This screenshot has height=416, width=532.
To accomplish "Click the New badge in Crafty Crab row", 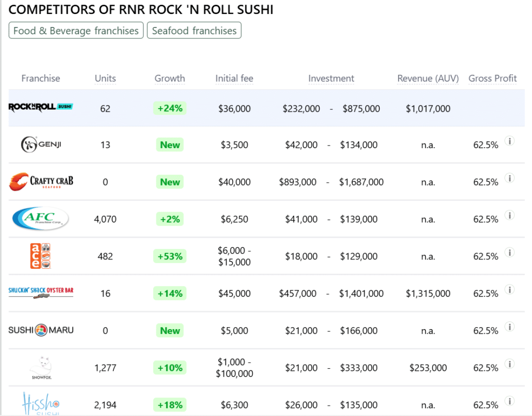I will [170, 182].
